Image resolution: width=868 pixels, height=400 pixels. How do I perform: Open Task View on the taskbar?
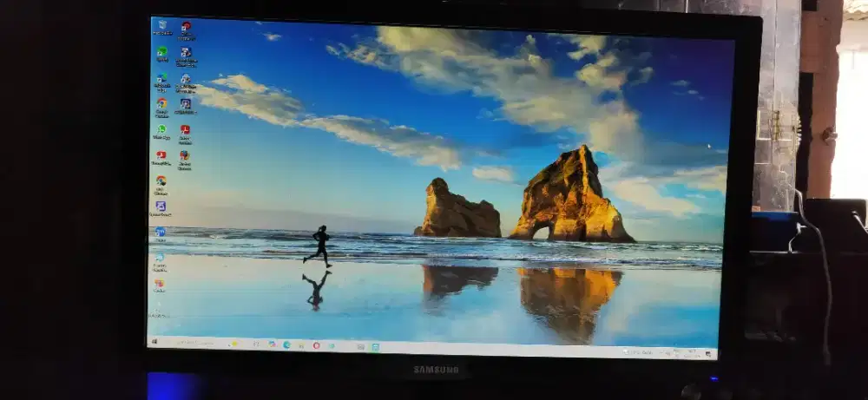[257, 344]
